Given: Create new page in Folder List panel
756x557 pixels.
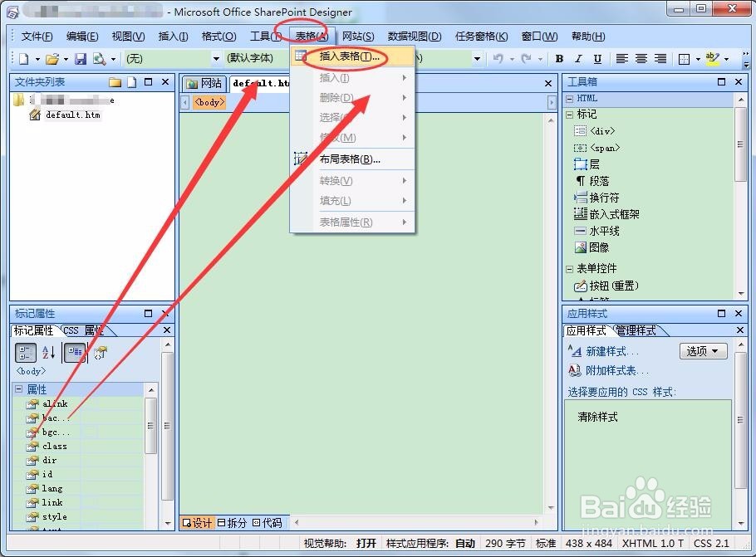Looking at the screenshot, I should click(x=131, y=82).
